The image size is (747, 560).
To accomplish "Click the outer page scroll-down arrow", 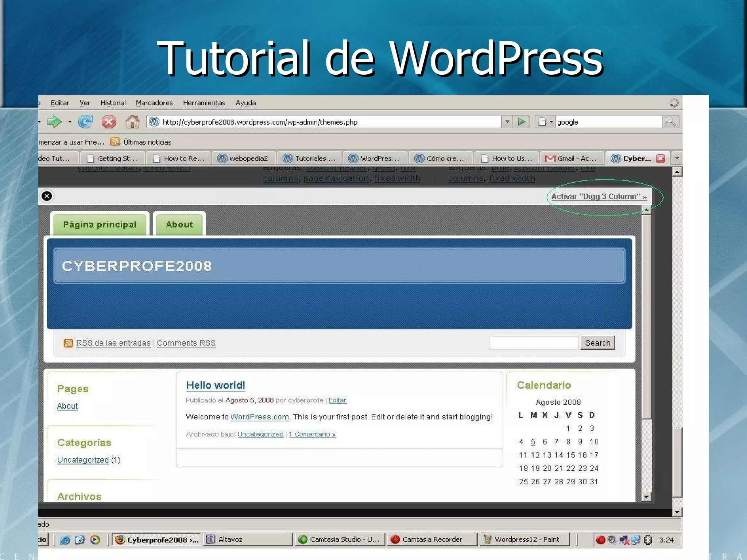I will tap(677, 512).
